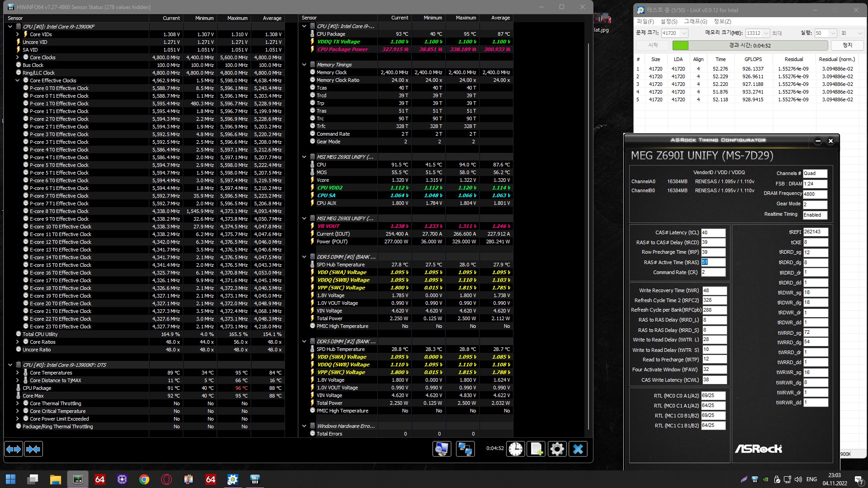This screenshot has width=868, height=488.
Task: Open Google Chrome from the taskbar
Action: (144, 479)
